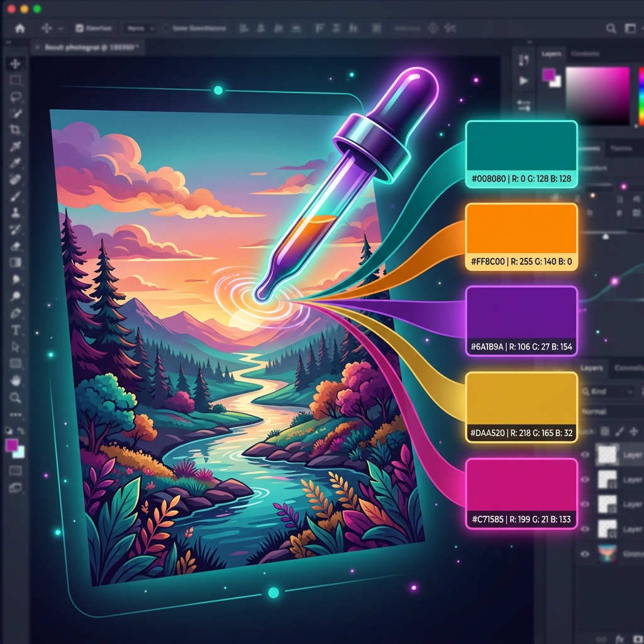This screenshot has width=644, height=644.
Task: Click the align top edges icon
Action: 319,28
